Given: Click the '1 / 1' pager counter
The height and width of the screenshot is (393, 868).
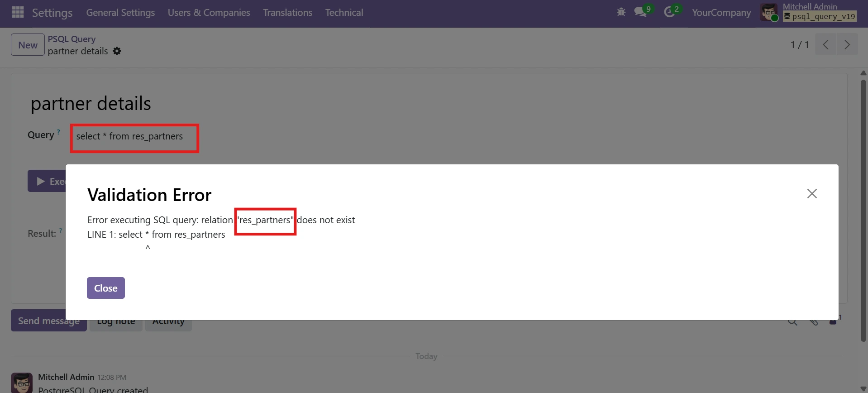Looking at the screenshot, I should pyautogui.click(x=799, y=45).
